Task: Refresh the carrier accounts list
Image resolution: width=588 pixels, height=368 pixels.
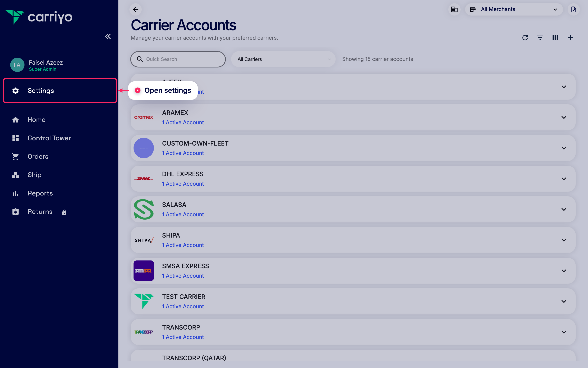Action: pyautogui.click(x=525, y=37)
